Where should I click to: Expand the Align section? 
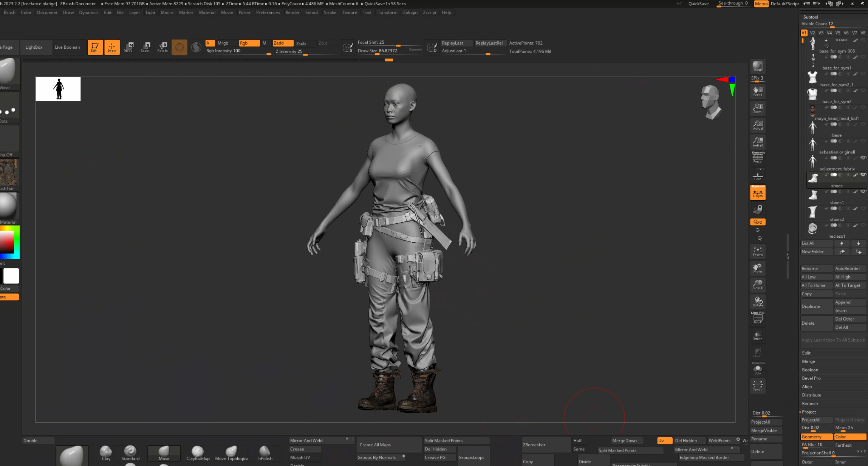click(x=807, y=387)
